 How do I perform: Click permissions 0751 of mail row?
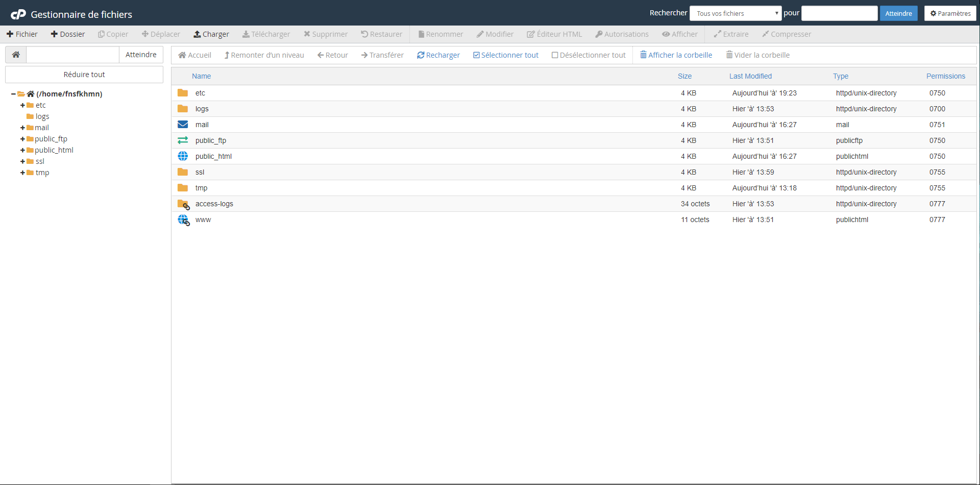[937, 125]
